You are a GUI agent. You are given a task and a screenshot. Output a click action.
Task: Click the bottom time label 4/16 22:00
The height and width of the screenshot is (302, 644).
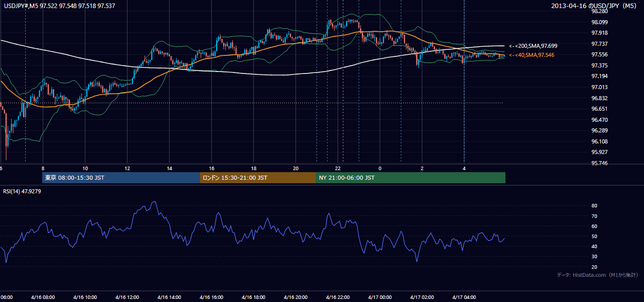click(x=338, y=297)
